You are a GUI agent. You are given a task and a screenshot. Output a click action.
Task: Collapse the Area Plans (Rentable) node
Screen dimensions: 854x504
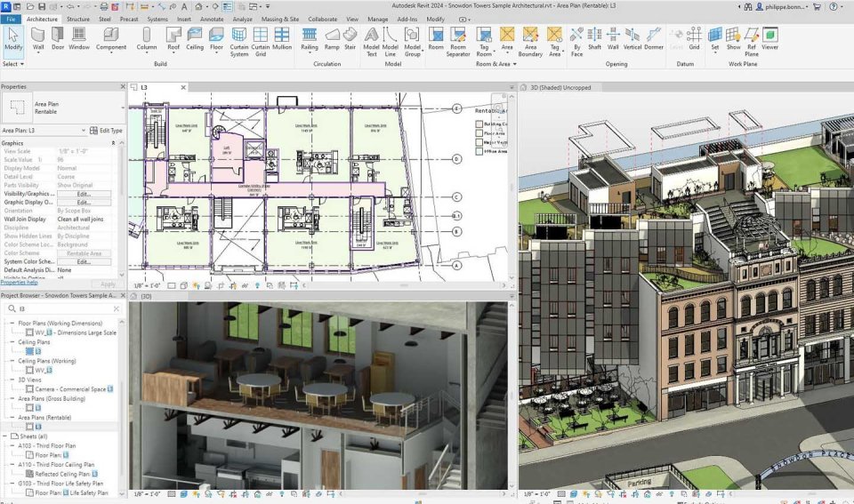(x=12, y=415)
